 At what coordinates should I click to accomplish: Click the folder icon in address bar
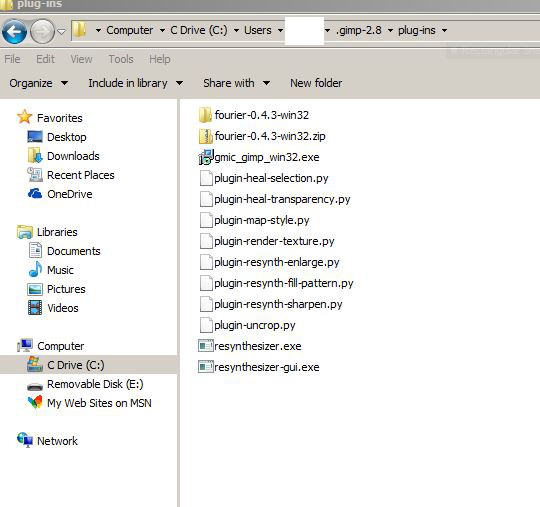point(80,30)
